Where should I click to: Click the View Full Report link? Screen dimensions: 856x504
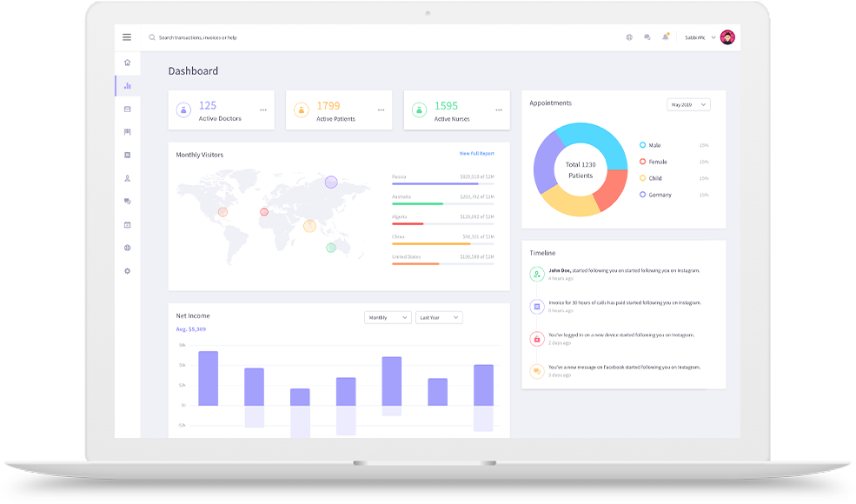click(476, 154)
